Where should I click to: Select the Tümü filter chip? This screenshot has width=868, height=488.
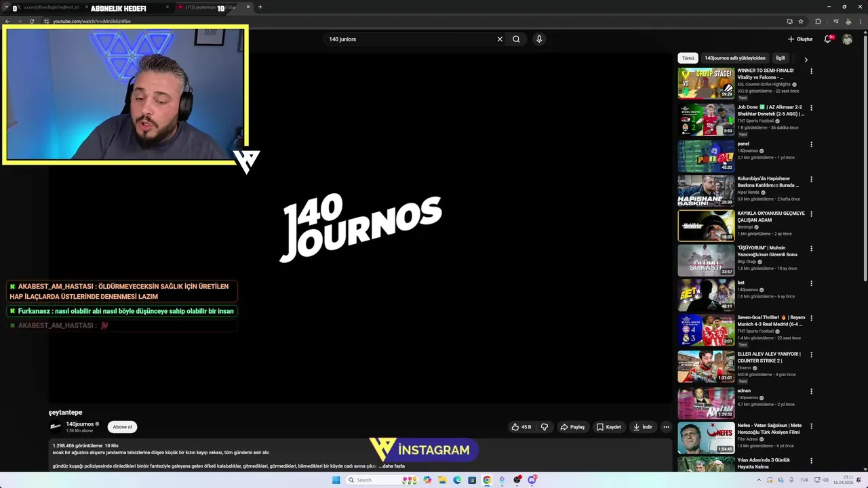tap(688, 58)
